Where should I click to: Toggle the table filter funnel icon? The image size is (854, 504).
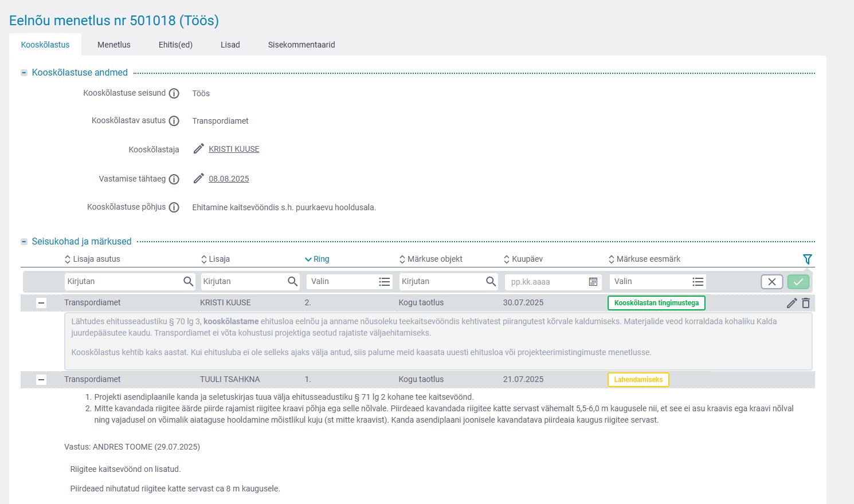(807, 259)
